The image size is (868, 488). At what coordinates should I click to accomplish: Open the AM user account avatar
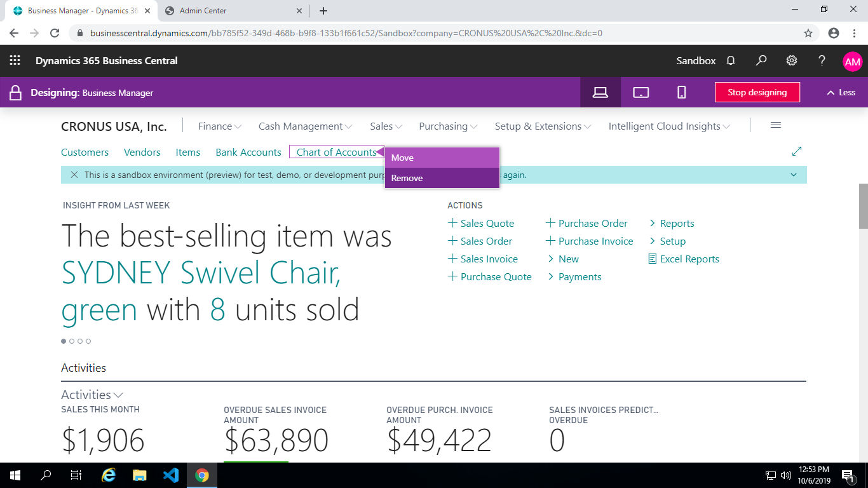point(852,61)
